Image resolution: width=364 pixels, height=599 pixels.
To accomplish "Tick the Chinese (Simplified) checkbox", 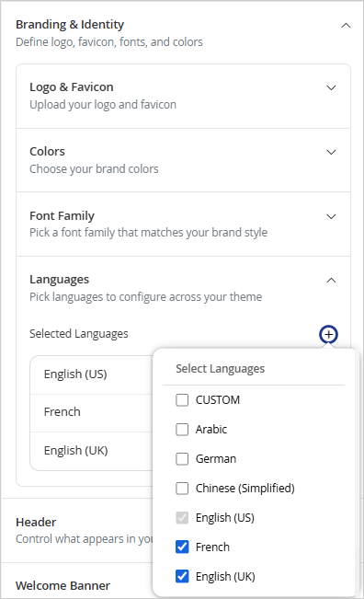I will pyautogui.click(x=182, y=489).
